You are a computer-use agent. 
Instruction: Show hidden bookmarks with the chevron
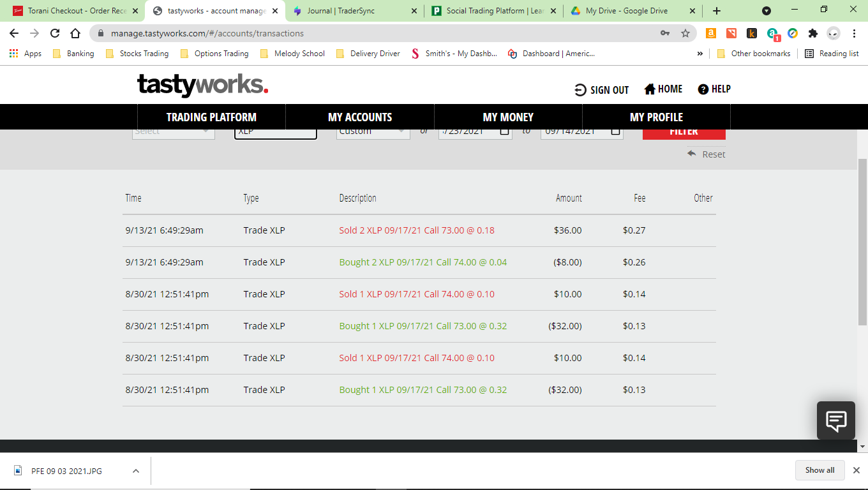click(700, 54)
